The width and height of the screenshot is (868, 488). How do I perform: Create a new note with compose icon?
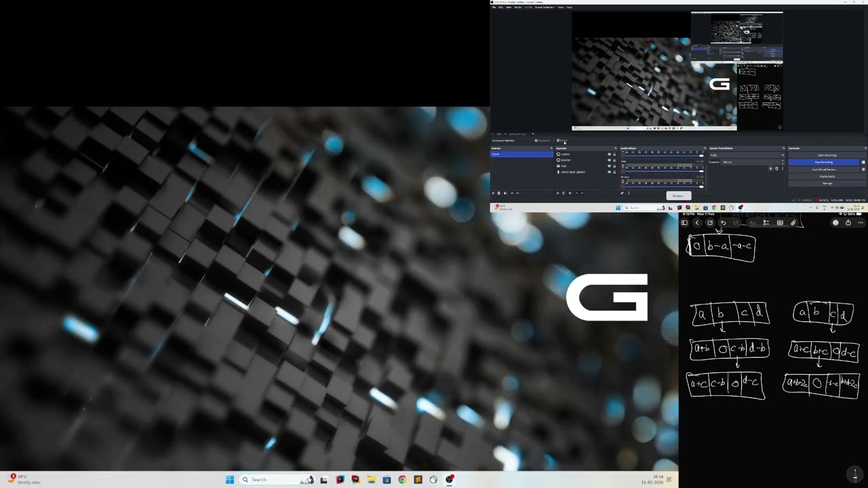coord(710,222)
